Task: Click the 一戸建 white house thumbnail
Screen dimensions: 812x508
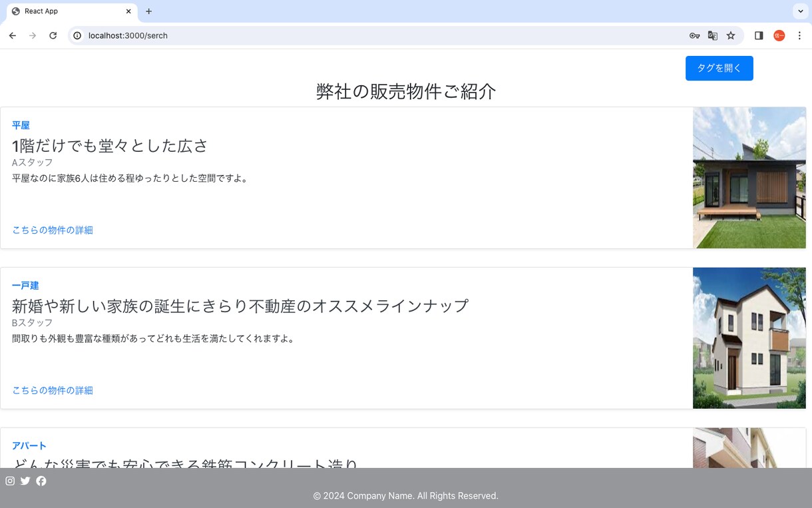Action: click(749, 338)
